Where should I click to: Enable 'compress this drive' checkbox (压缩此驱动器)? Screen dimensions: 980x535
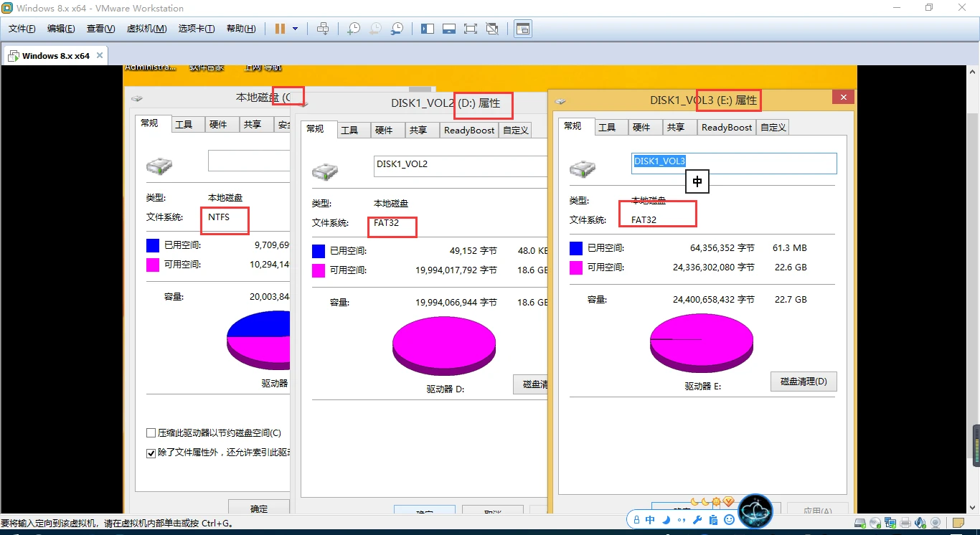point(151,433)
